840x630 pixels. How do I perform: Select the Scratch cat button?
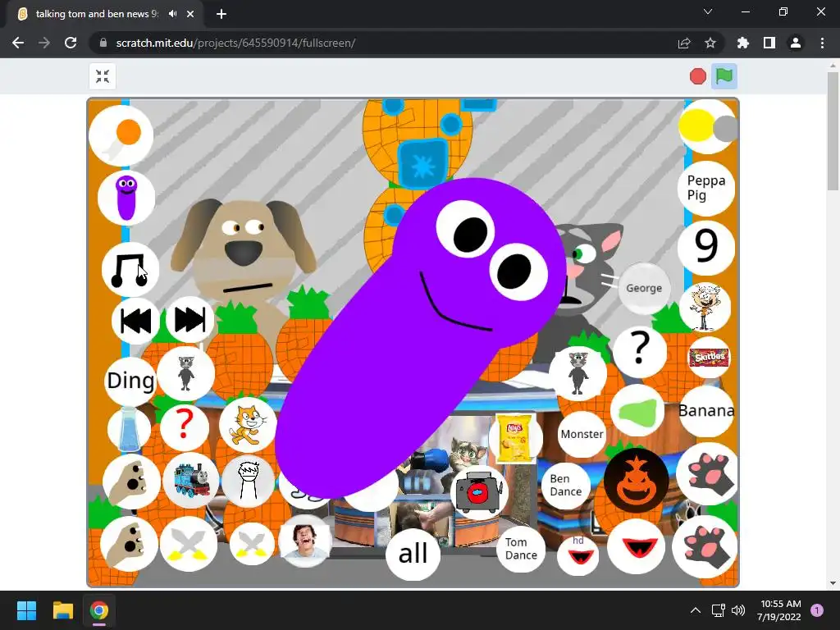[x=248, y=426]
